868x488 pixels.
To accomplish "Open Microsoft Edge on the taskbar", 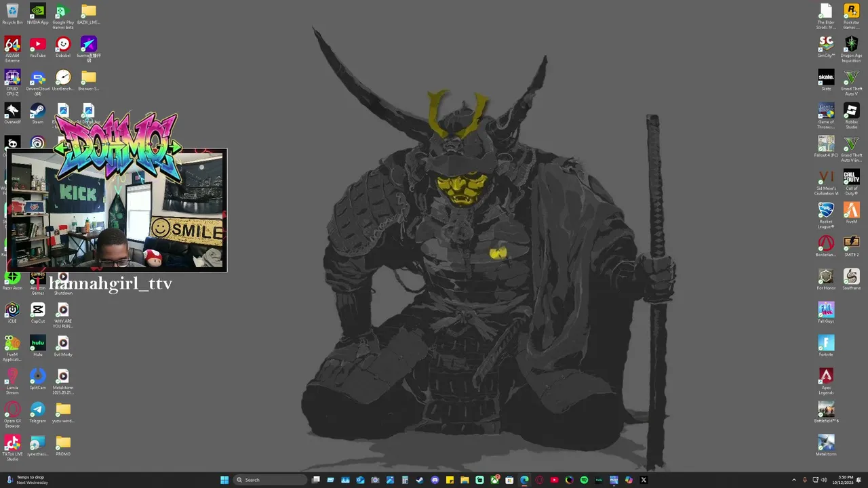I will pos(524,480).
